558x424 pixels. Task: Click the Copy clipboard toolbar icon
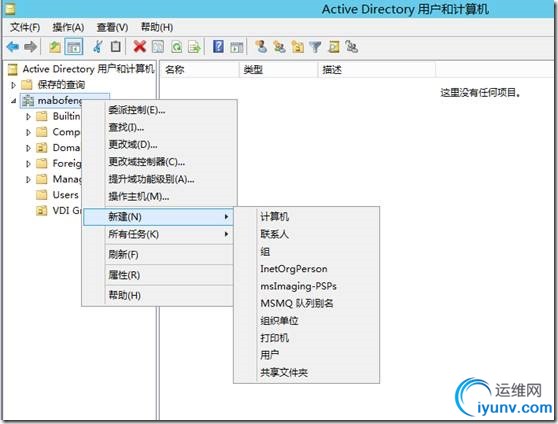point(116,47)
